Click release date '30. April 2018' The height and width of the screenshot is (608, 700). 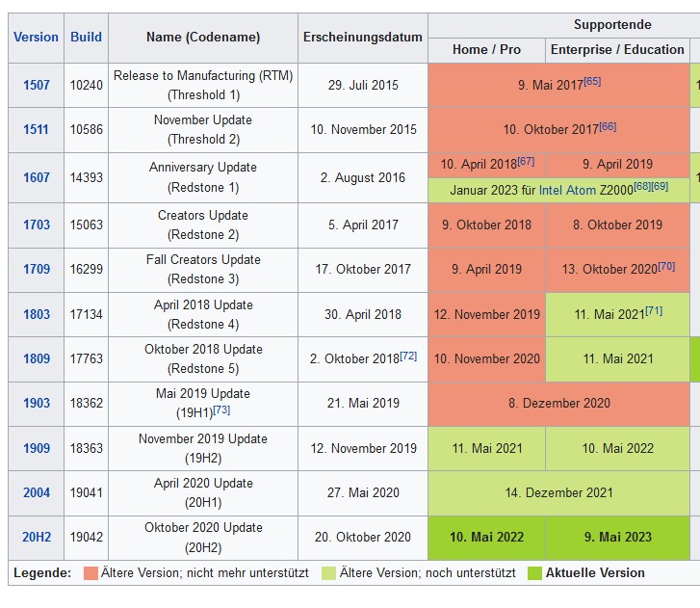[363, 314]
